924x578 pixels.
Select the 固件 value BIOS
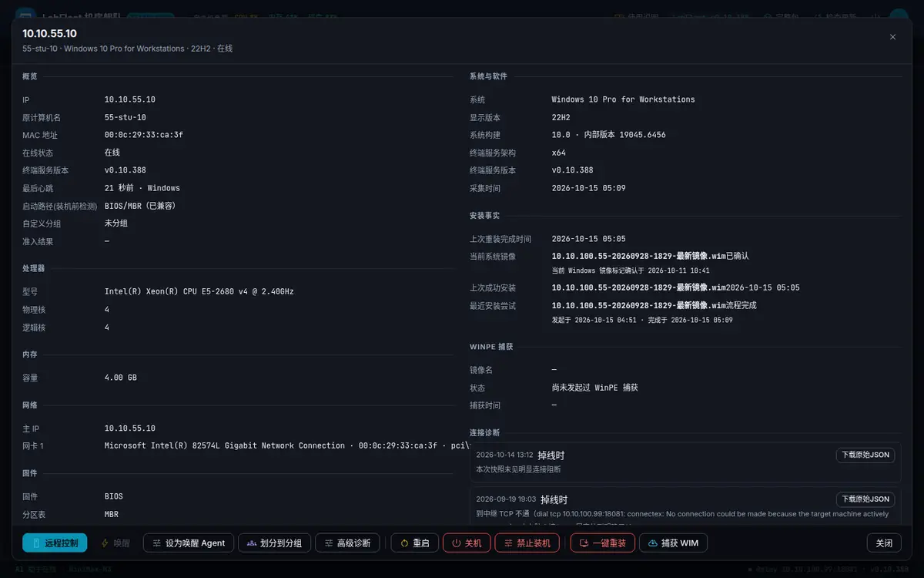pos(114,496)
